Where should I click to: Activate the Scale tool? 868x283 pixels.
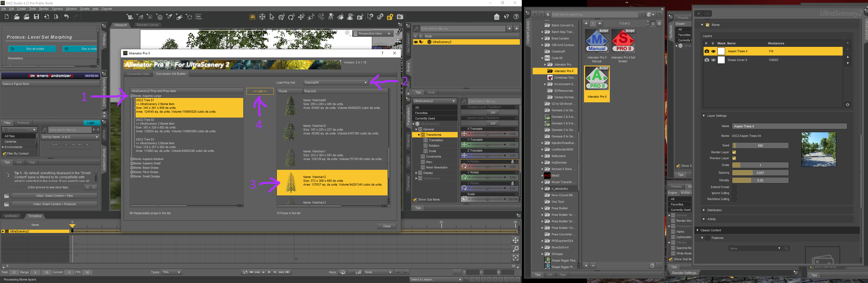click(x=311, y=17)
